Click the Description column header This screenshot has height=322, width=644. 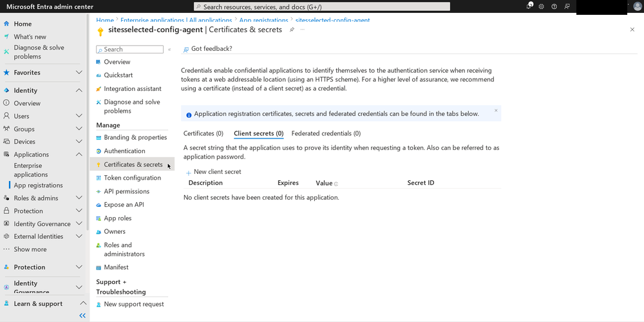[205, 183]
